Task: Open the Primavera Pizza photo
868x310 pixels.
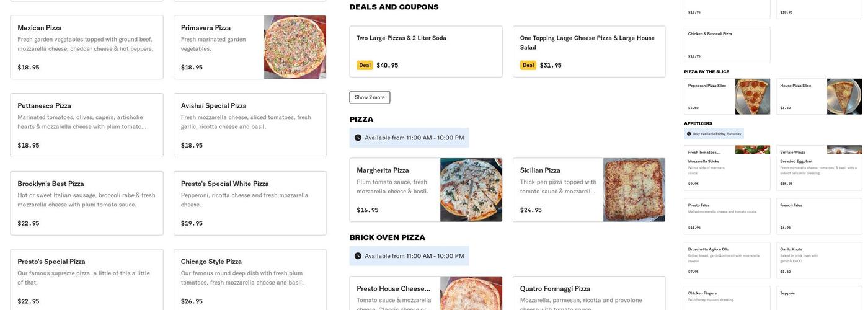Action: (x=294, y=47)
